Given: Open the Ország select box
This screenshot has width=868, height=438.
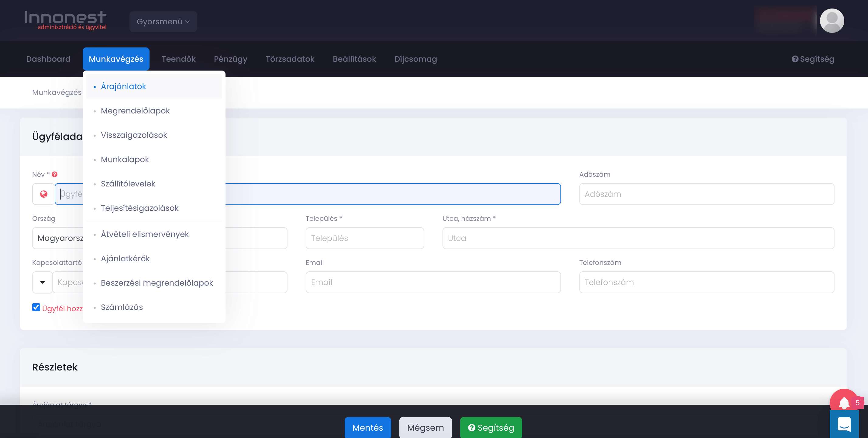Looking at the screenshot, I should [x=160, y=238].
